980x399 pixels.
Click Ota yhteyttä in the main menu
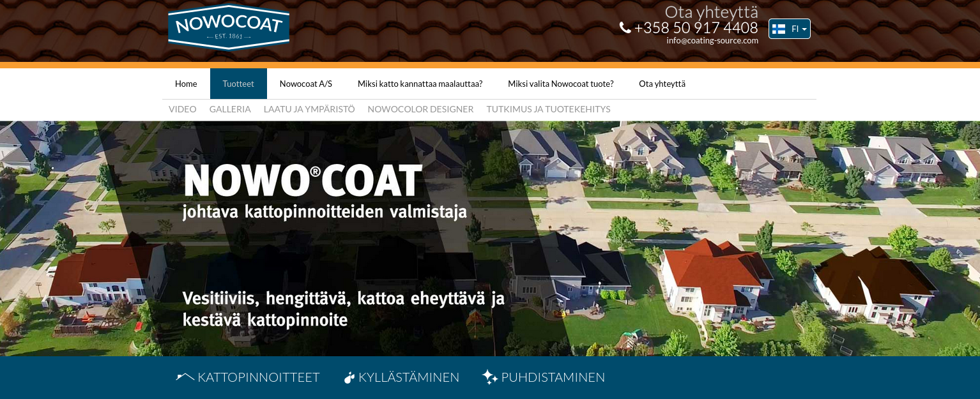662,84
